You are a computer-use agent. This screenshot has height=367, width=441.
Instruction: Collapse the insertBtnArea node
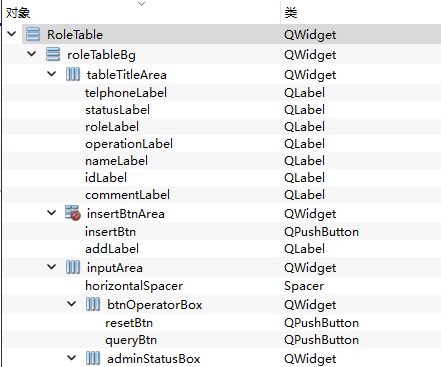point(52,213)
